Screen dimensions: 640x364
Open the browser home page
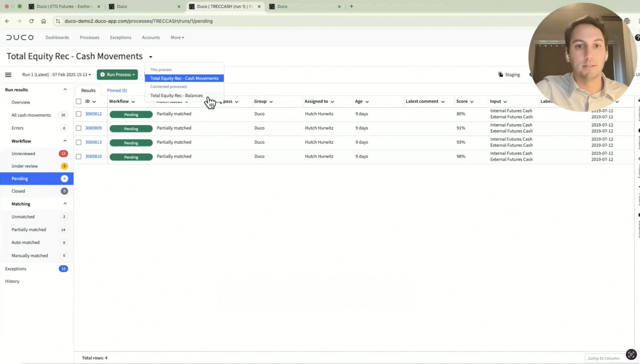click(x=43, y=21)
